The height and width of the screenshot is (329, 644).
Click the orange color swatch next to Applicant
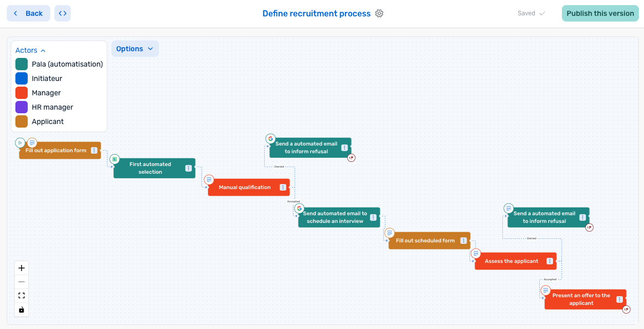click(x=23, y=121)
